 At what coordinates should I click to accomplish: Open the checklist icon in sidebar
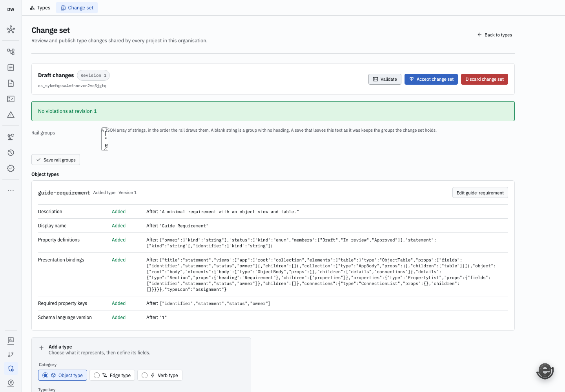click(11, 99)
